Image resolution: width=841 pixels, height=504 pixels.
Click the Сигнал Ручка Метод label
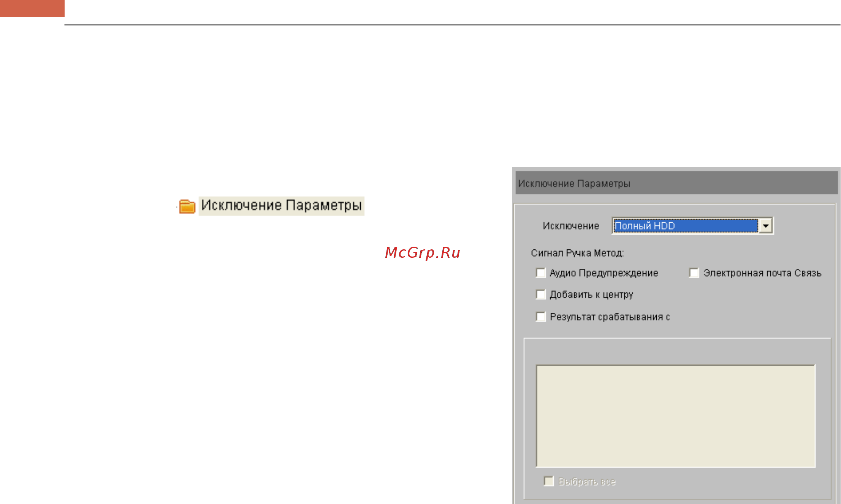click(x=577, y=253)
